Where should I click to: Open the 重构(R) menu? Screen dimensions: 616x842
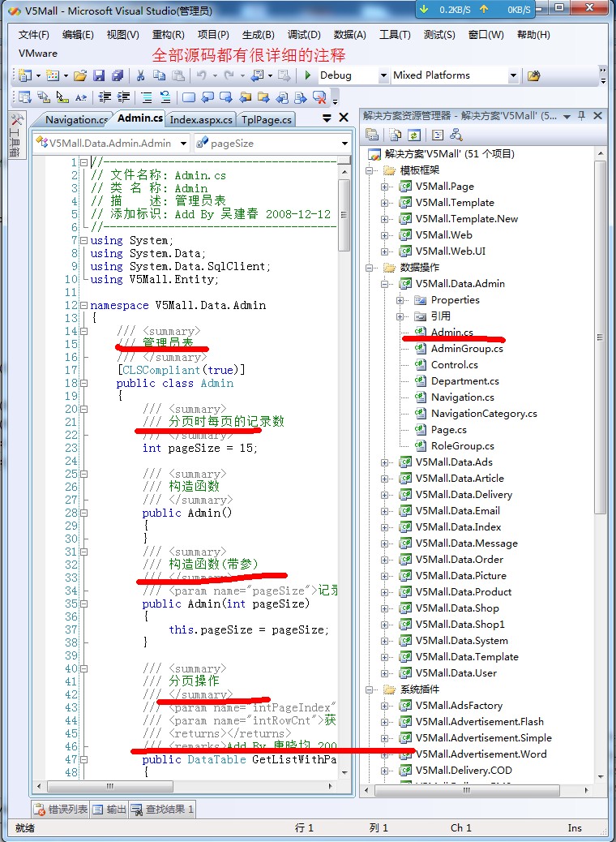(168, 35)
